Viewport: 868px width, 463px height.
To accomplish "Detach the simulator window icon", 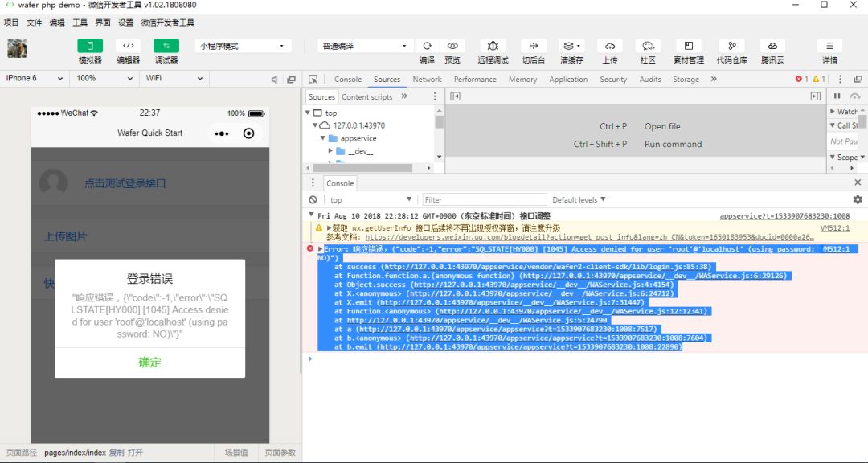I will point(291,80).
